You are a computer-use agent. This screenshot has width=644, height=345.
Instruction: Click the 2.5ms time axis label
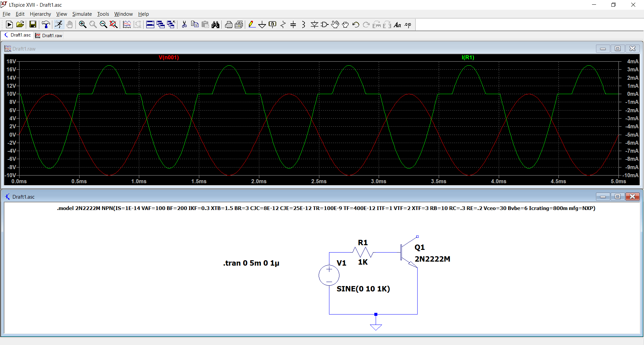319,181
